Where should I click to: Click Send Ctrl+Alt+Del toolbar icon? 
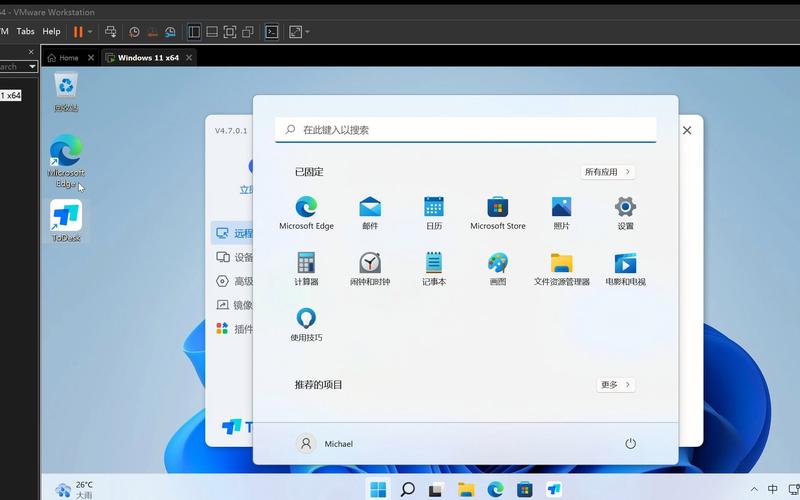(x=110, y=32)
